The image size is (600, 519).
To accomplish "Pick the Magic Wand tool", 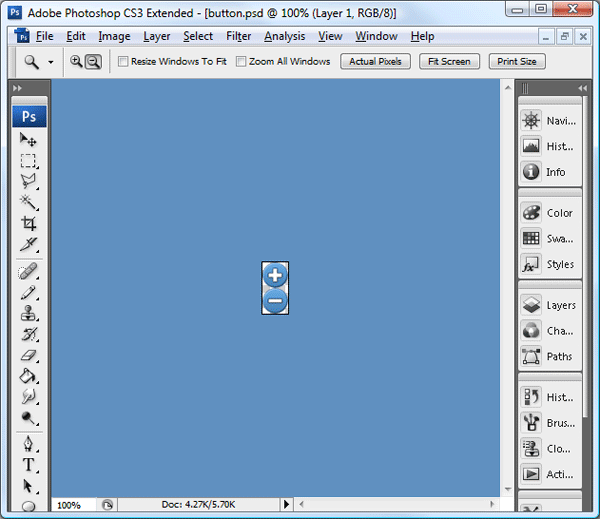I will tap(29, 203).
